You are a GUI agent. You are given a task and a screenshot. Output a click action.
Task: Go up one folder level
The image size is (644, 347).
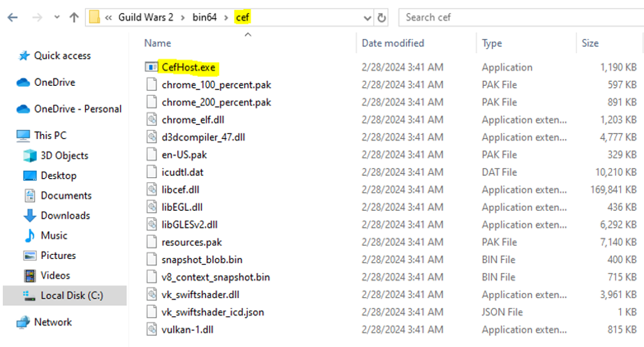(x=74, y=17)
